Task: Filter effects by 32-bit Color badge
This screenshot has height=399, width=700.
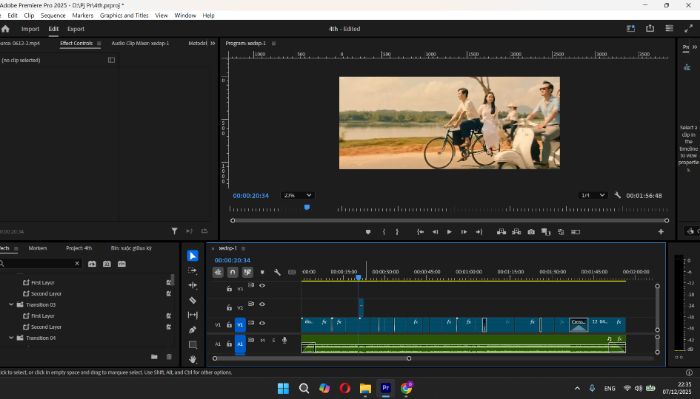Action: (107, 264)
